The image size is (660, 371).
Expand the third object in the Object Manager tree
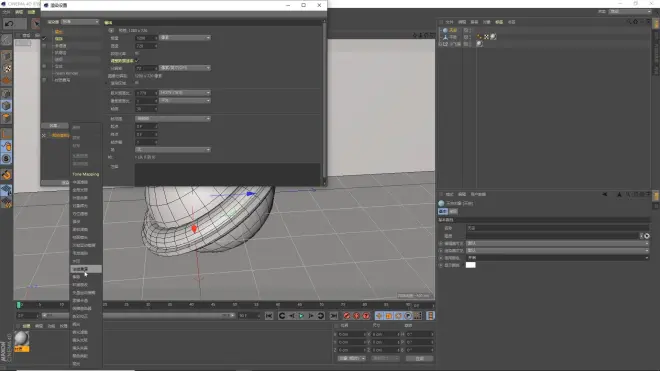[x=441, y=44]
